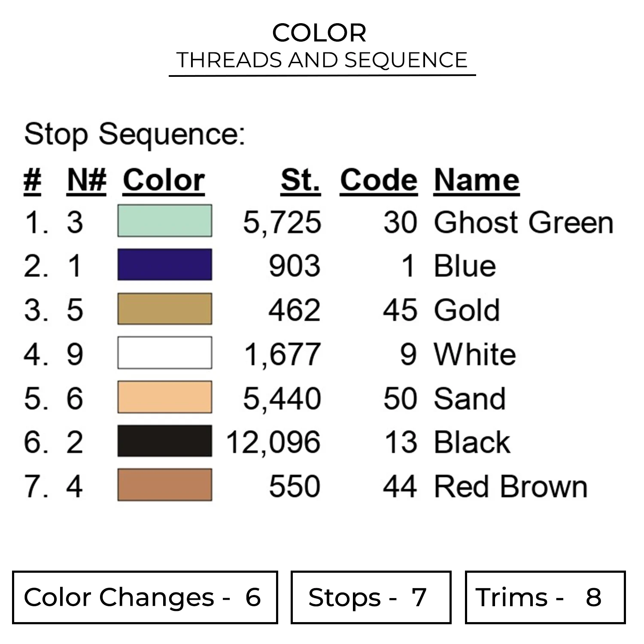644x644 pixels.
Task: Click the Color column header
Action: pyautogui.click(x=164, y=180)
